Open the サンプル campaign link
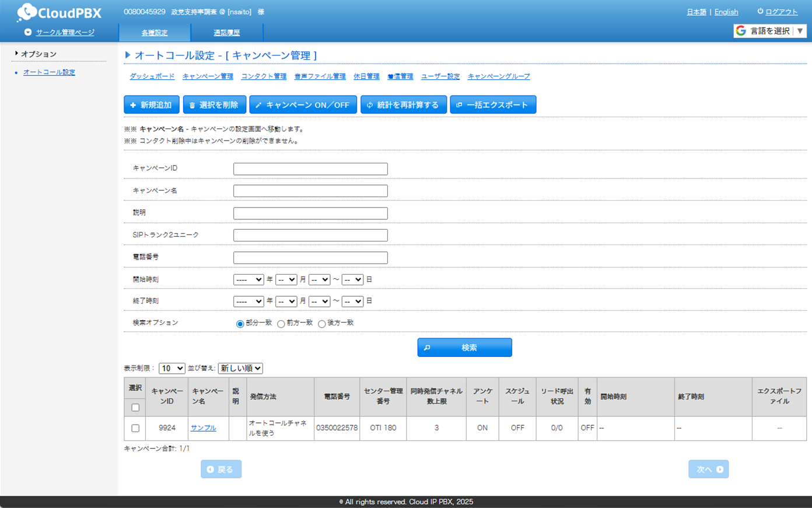The width and height of the screenshot is (812, 508). (203, 428)
